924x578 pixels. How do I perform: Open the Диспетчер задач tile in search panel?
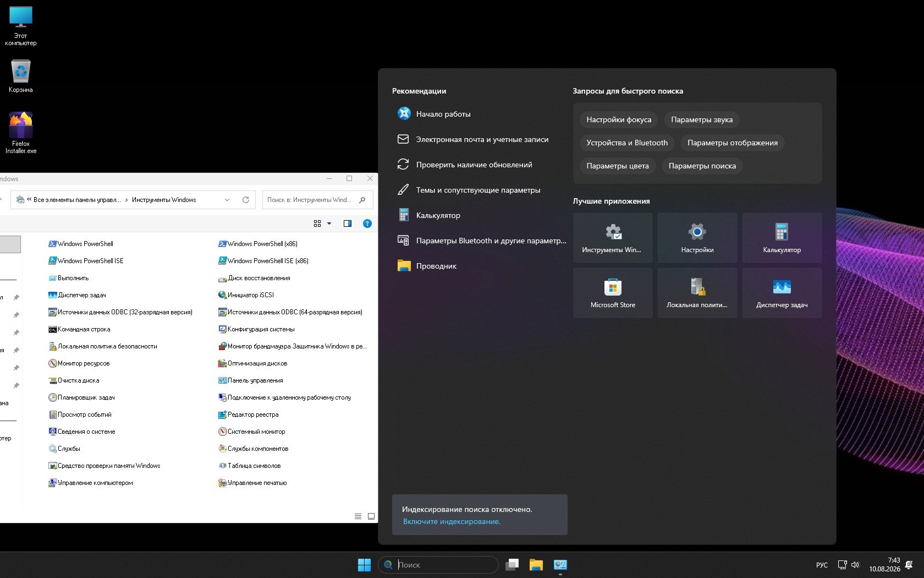(x=782, y=293)
